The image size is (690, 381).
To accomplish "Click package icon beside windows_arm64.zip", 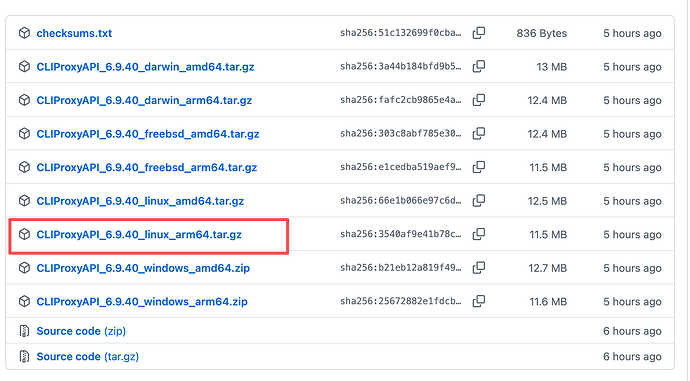I will 24,301.
